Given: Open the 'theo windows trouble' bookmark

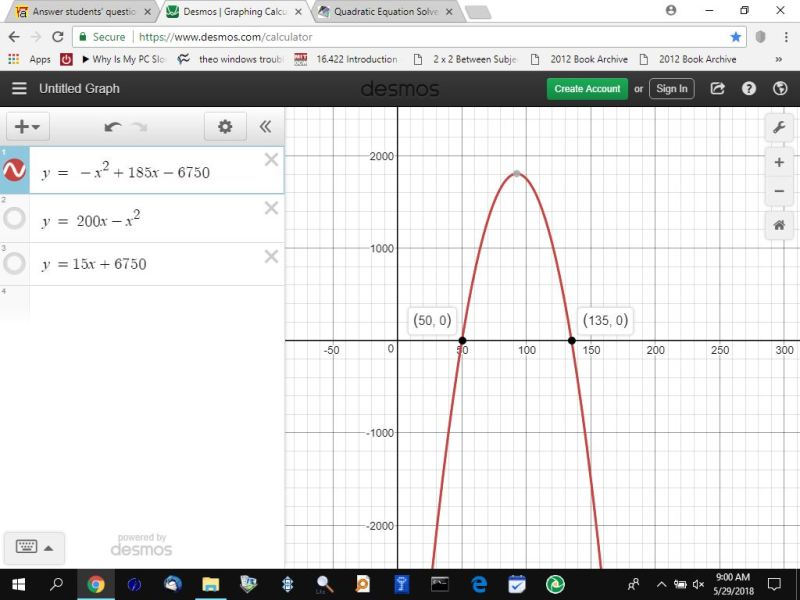Looking at the screenshot, I should [231, 59].
